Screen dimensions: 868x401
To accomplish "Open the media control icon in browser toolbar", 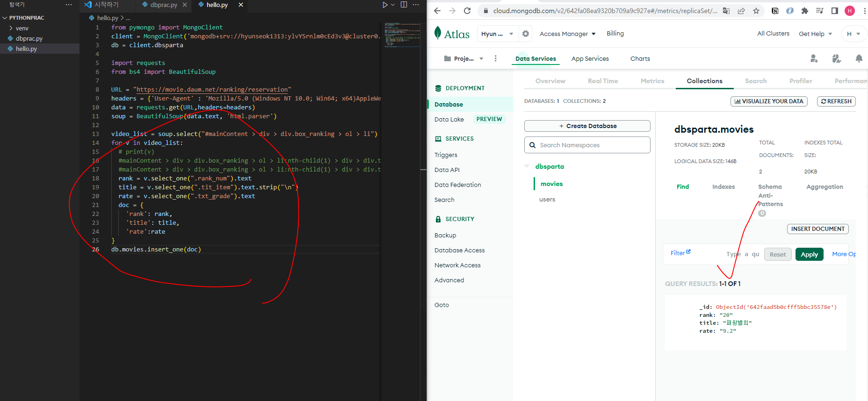I will [820, 11].
